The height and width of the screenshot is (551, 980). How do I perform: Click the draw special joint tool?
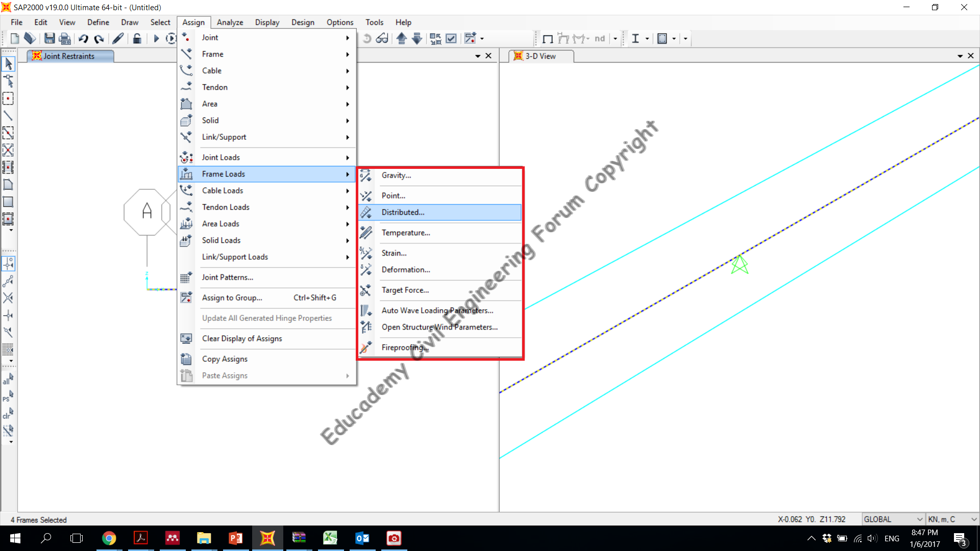[x=8, y=81]
